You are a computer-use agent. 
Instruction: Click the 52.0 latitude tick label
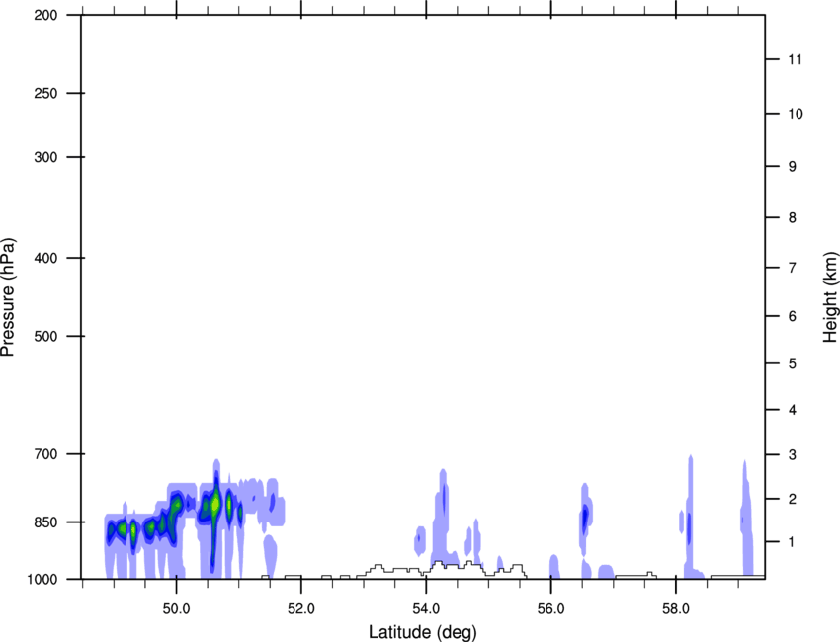pyautogui.click(x=301, y=609)
